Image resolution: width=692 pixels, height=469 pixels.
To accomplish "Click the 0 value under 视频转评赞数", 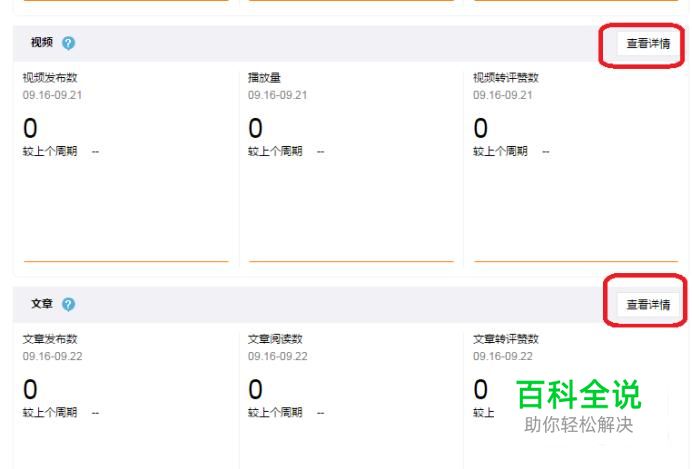I will point(481,128).
